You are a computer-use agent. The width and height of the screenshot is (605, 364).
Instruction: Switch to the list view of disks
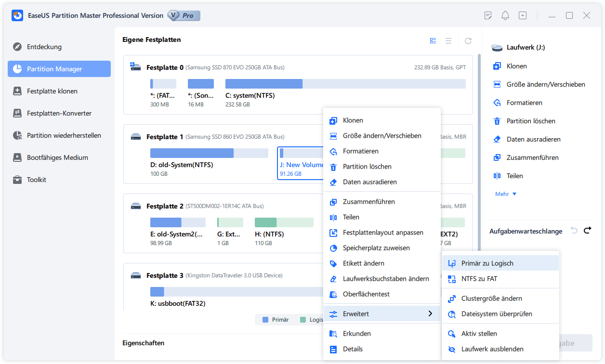(448, 41)
